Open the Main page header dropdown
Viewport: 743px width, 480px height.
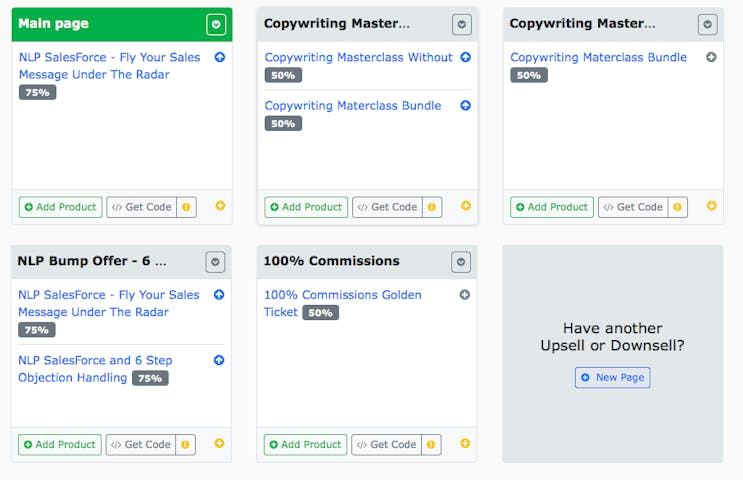(x=216, y=24)
